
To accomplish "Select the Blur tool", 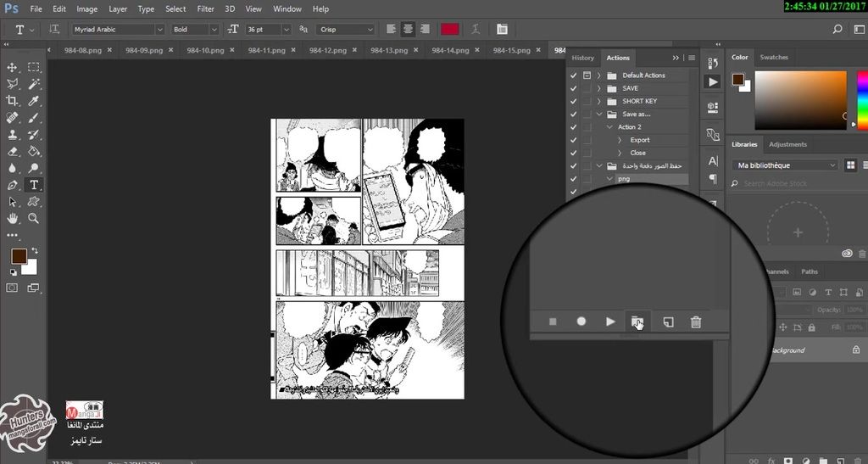I will pos(12,168).
